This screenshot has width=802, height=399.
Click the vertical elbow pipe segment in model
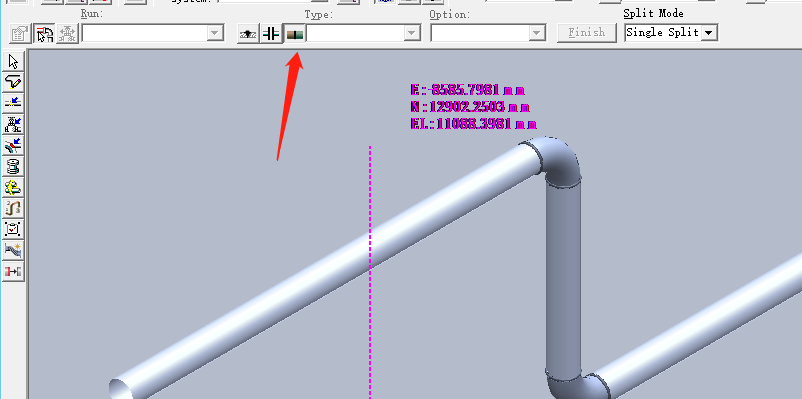pos(563,276)
